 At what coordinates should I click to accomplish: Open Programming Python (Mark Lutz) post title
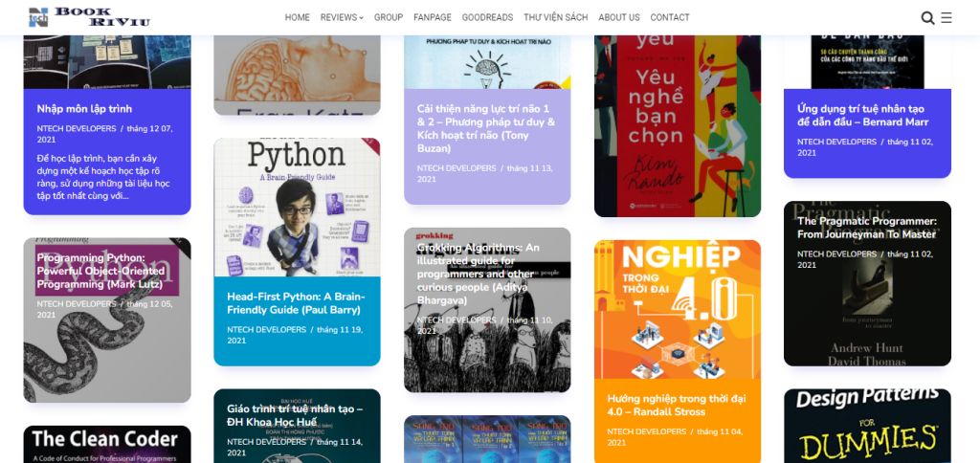[x=100, y=271]
